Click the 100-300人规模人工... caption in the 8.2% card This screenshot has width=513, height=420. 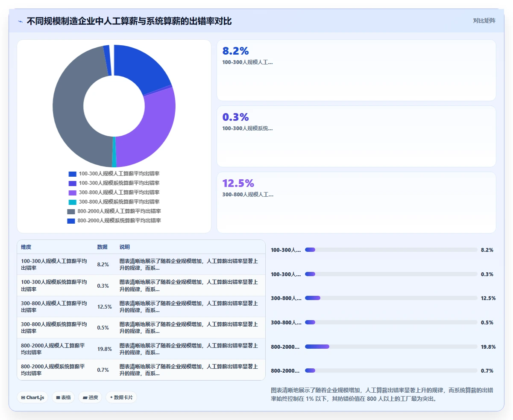[247, 62]
